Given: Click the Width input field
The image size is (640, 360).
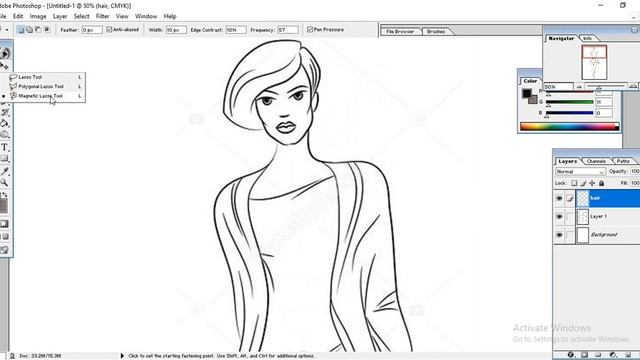Looking at the screenshot, I should (176, 30).
